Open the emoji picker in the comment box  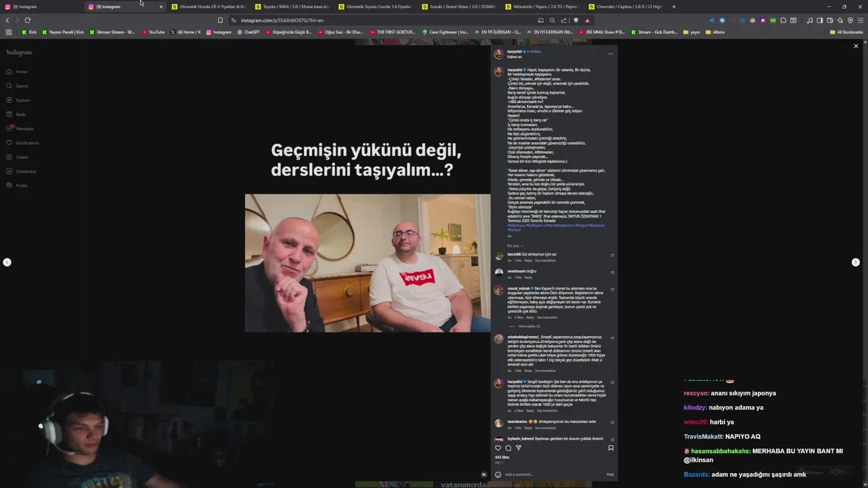(x=498, y=474)
